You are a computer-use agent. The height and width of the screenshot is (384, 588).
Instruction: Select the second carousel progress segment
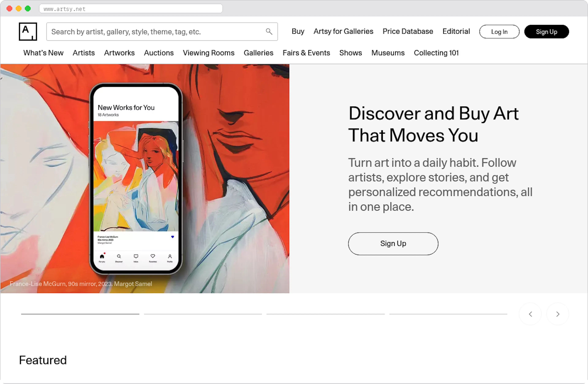click(x=203, y=314)
